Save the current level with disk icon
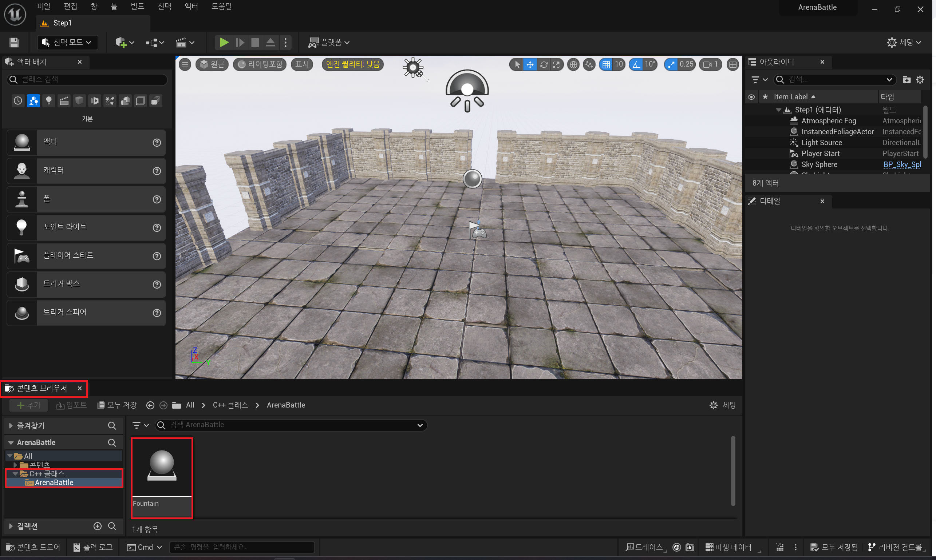The width and height of the screenshot is (936, 560). [14, 42]
